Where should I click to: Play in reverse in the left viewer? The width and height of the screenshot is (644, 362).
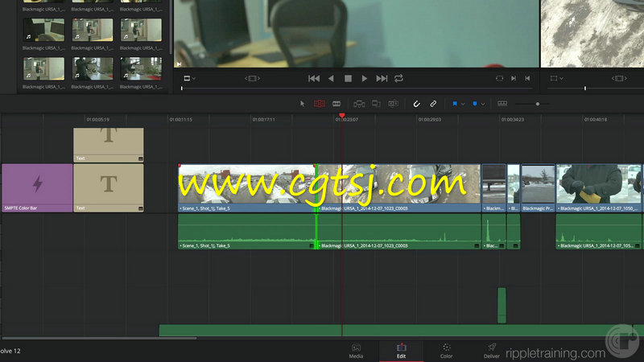331,78
